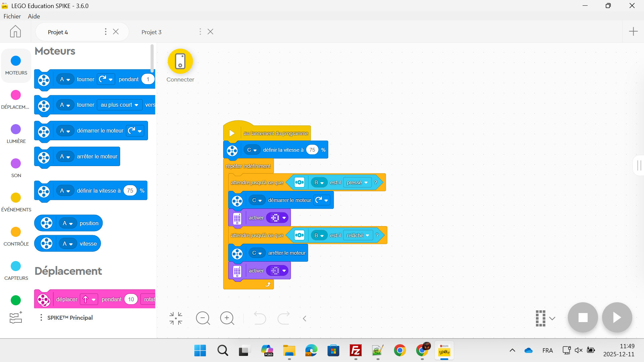644x362 pixels.
Task: Expand the 'au plus court' dropdown
Action: click(119, 105)
